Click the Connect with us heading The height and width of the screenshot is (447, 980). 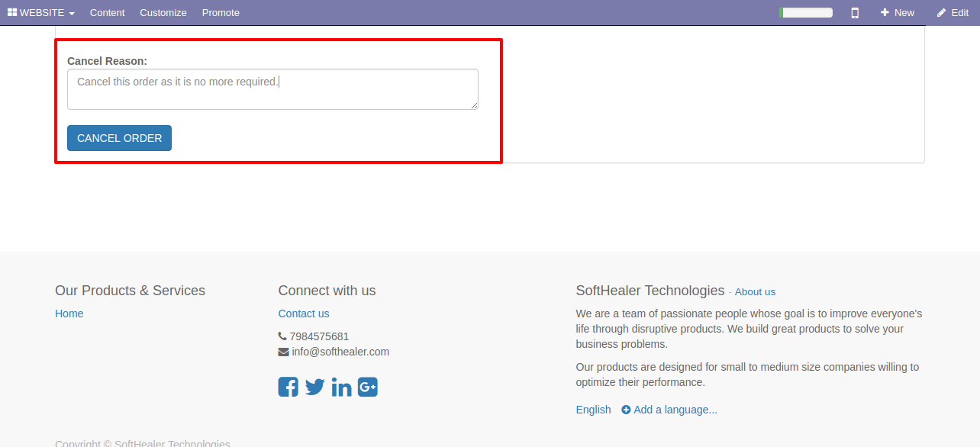(x=327, y=291)
